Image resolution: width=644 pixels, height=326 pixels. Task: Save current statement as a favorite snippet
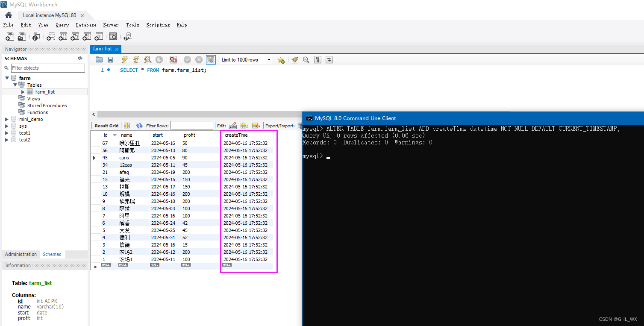pyautogui.click(x=281, y=60)
